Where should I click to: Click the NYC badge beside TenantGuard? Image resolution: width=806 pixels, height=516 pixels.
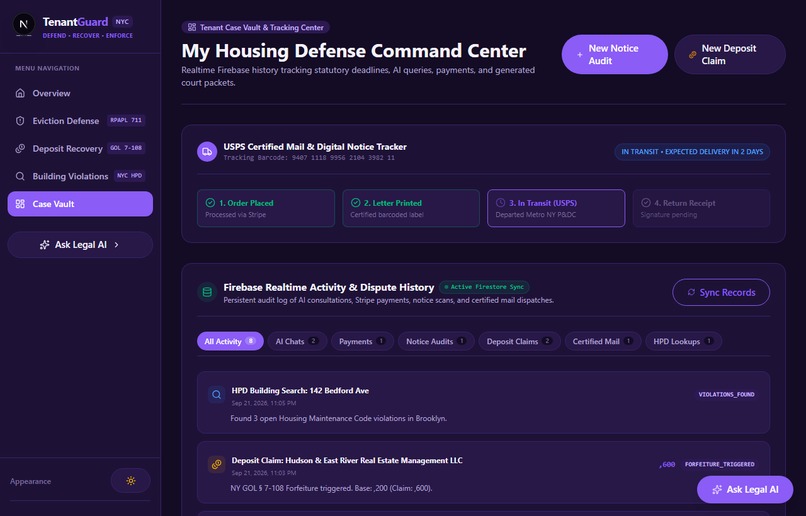(122, 22)
